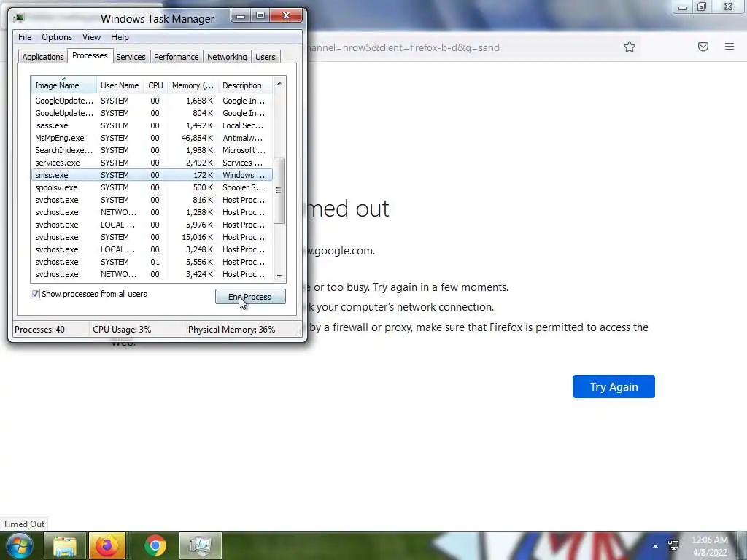Viewport: 747px width, 560px height.
Task: Select svchost.exe row using 5,556 K
Action: click(152, 262)
